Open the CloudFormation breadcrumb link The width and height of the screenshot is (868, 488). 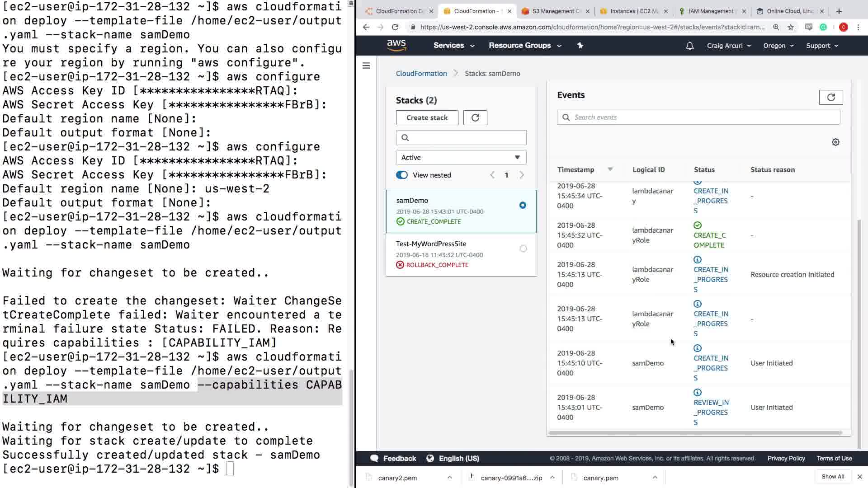(421, 74)
